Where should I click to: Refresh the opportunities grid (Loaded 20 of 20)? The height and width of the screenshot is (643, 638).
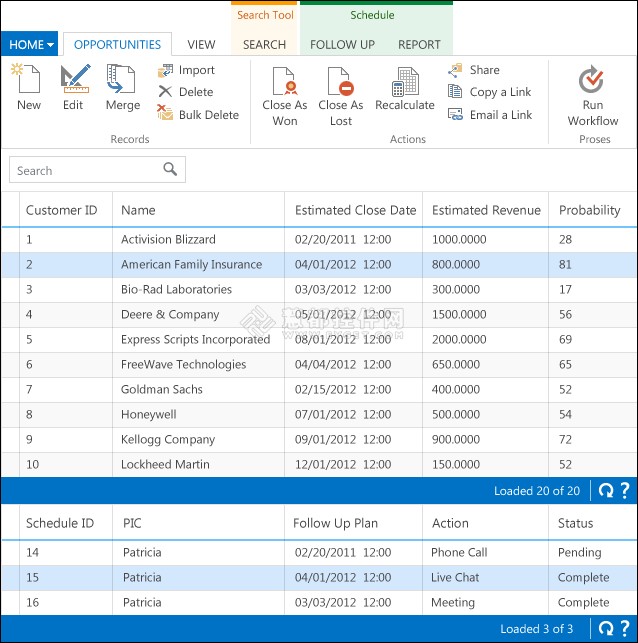606,490
